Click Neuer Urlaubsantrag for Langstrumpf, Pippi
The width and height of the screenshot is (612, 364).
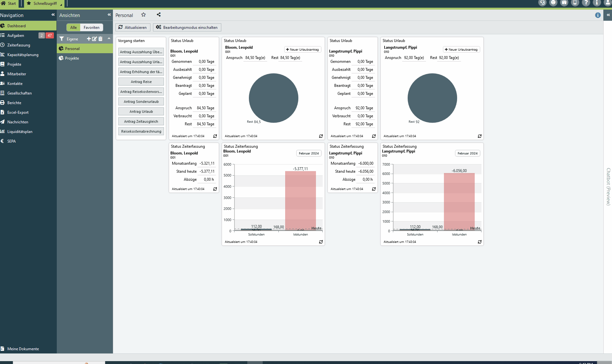pos(461,50)
